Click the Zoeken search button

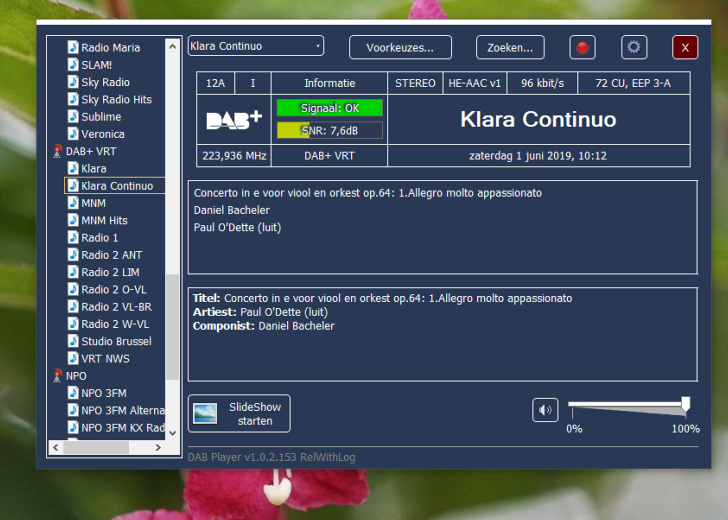tap(510, 47)
